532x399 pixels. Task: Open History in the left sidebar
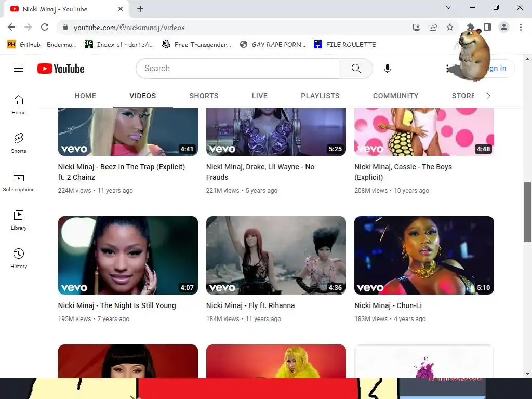tap(19, 258)
